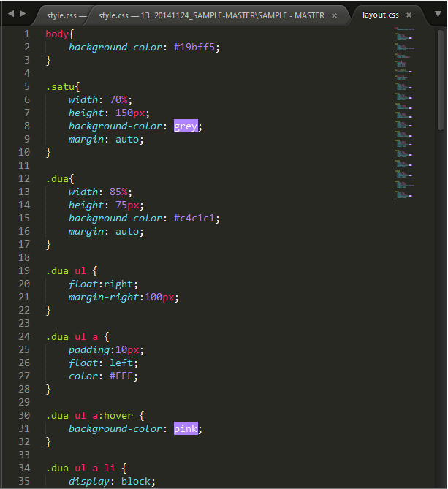Screen dimensions: 448x489
Task: Open the tab list dropdown arrow
Action: (x=438, y=14)
